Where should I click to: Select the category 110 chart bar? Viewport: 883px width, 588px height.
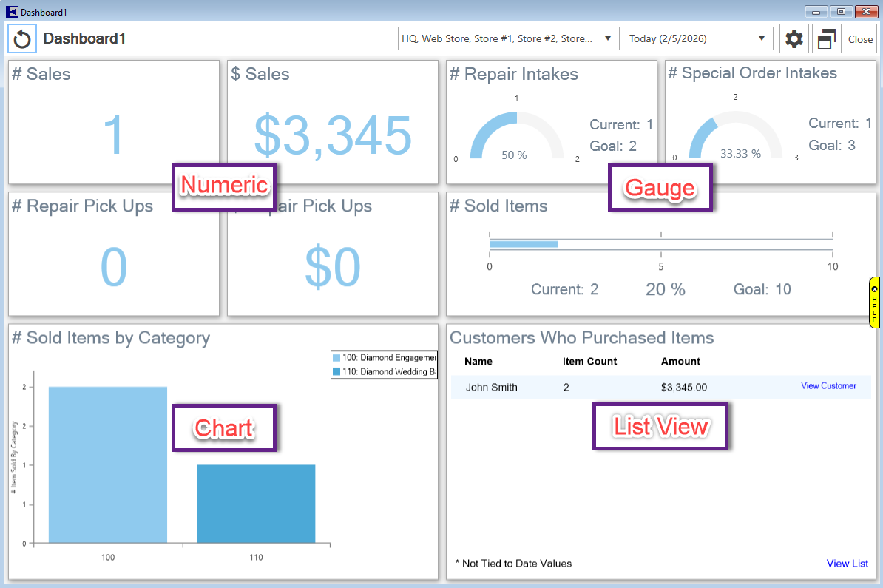click(x=256, y=503)
